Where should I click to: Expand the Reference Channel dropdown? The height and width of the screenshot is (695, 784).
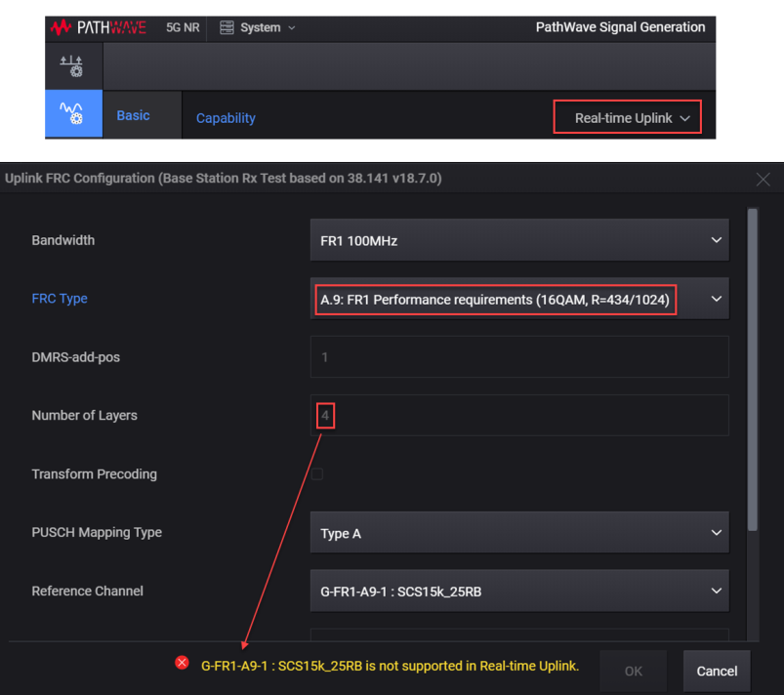[x=518, y=592]
